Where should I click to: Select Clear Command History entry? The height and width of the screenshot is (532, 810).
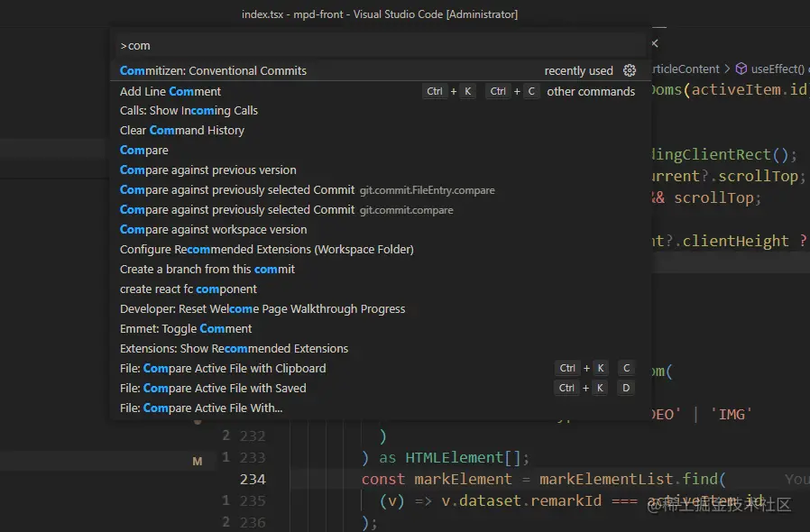tap(182, 131)
